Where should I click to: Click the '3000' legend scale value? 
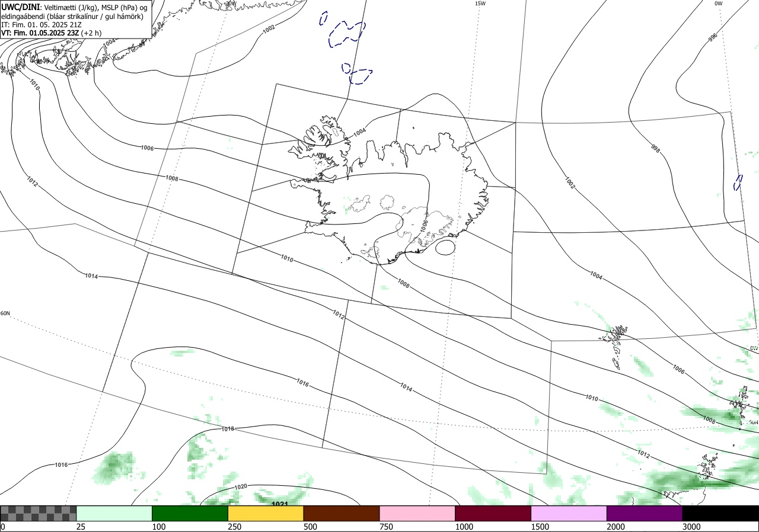pos(692,527)
